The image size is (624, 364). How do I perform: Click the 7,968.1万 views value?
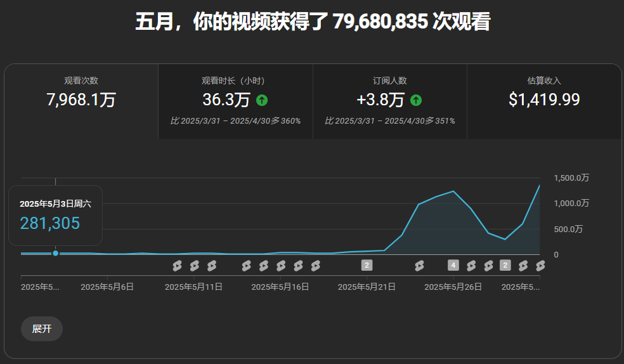[x=81, y=100]
